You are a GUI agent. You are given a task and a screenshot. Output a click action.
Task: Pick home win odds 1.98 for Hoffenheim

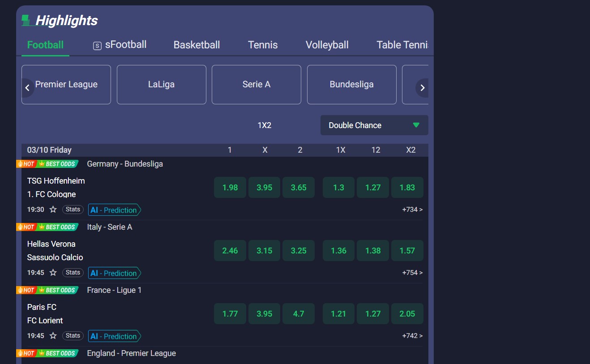coord(230,188)
